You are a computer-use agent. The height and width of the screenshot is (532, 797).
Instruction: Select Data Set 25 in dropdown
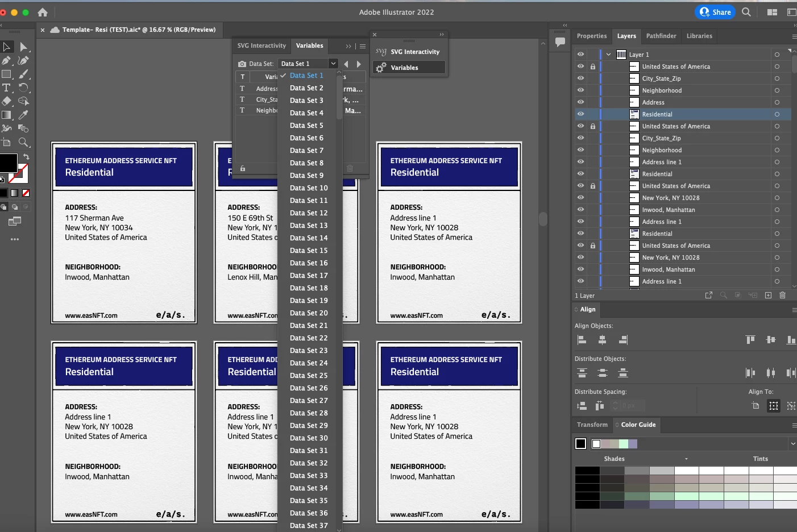309,376
